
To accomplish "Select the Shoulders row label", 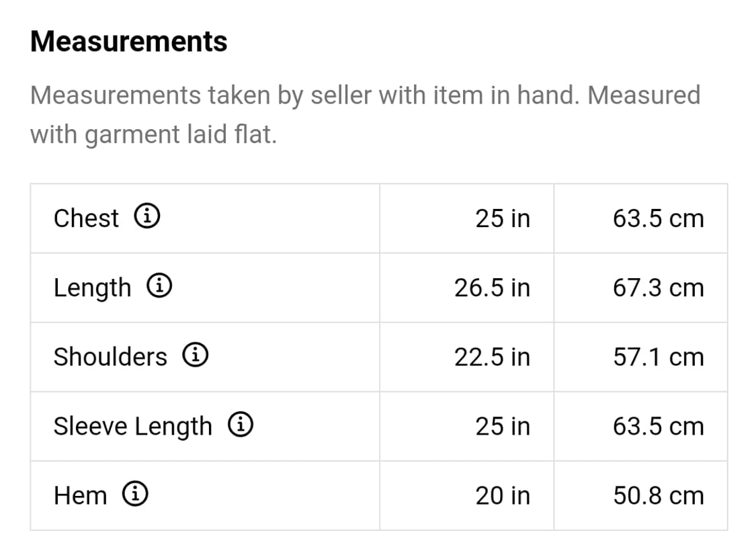I will pos(110,357).
